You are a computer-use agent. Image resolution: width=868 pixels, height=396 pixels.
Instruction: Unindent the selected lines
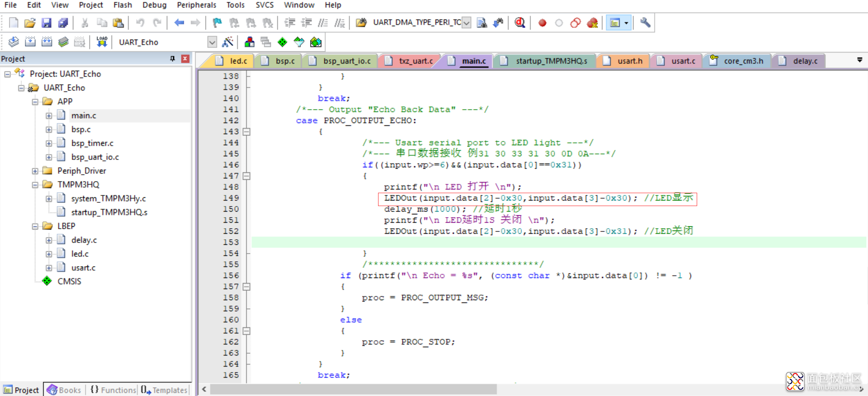point(306,23)
